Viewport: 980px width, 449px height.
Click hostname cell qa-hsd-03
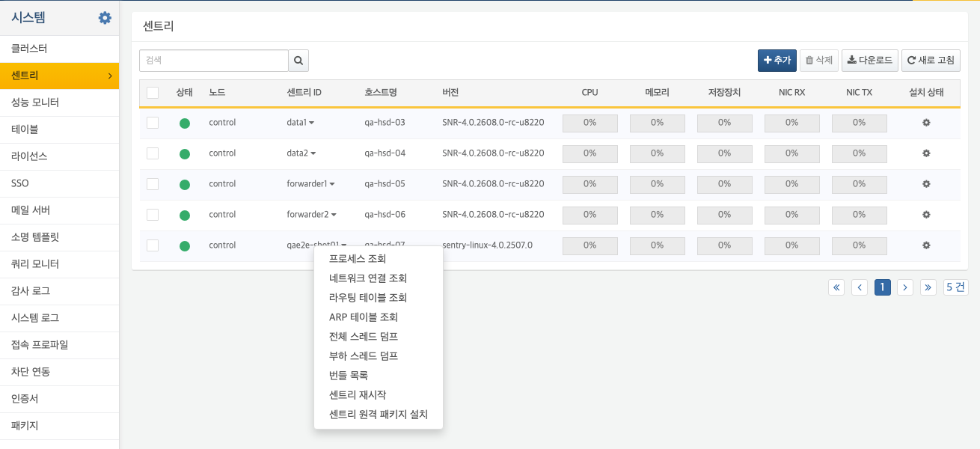tap(385, 123)
